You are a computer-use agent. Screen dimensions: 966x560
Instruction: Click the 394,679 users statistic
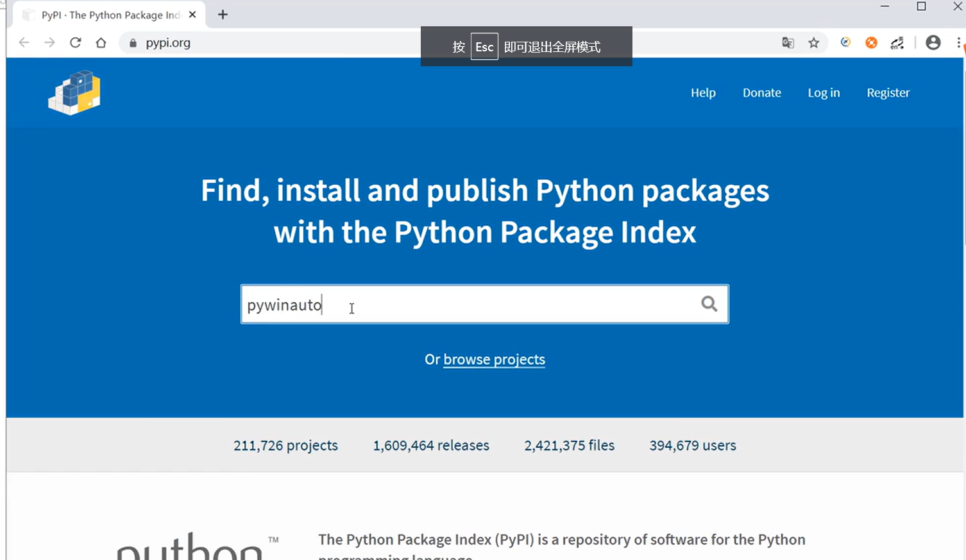[x=693, y=445]
